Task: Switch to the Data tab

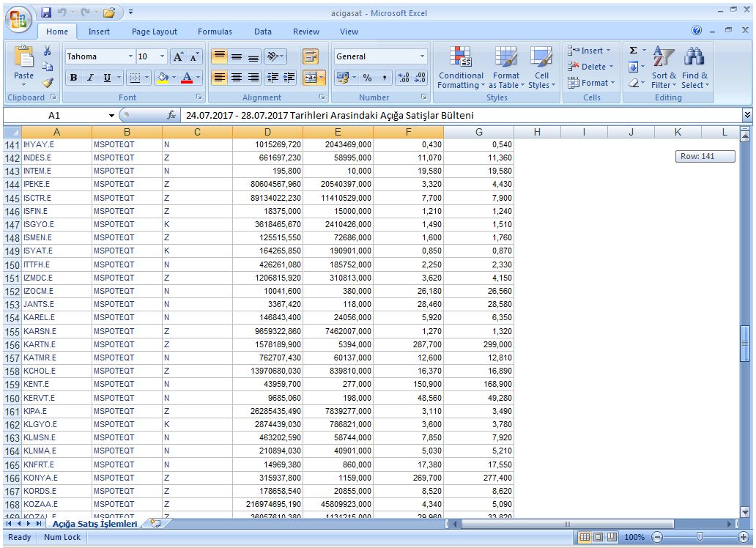Action: pos(263,32)
